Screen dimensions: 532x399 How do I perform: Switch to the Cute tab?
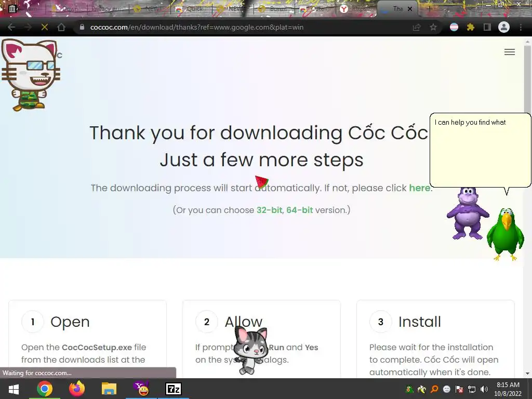pos(315,9)
